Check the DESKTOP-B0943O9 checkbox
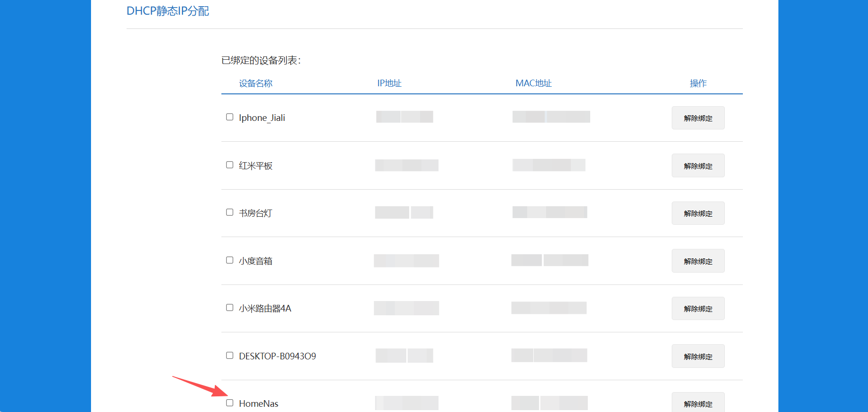 (229, 356)
